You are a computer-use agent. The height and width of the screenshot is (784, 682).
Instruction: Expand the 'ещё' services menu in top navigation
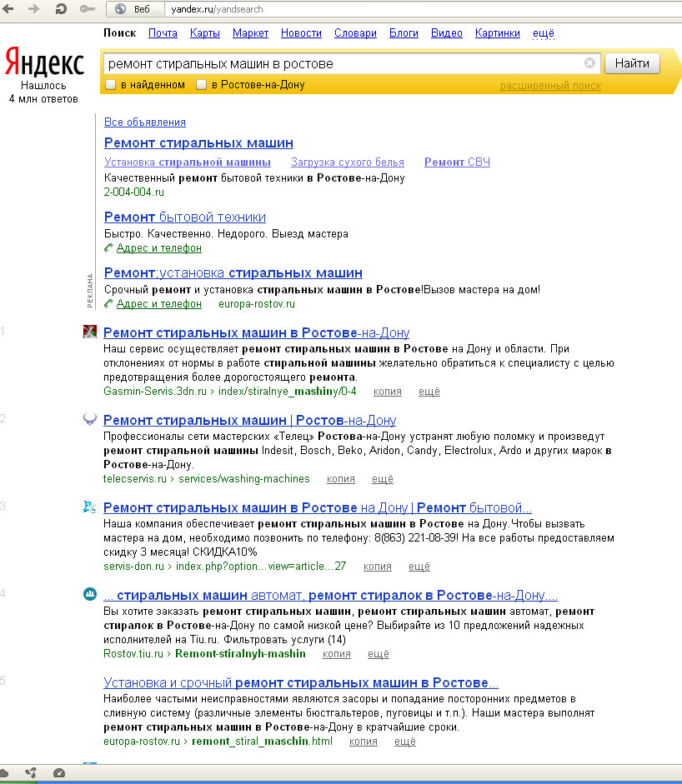pos(544,33)
